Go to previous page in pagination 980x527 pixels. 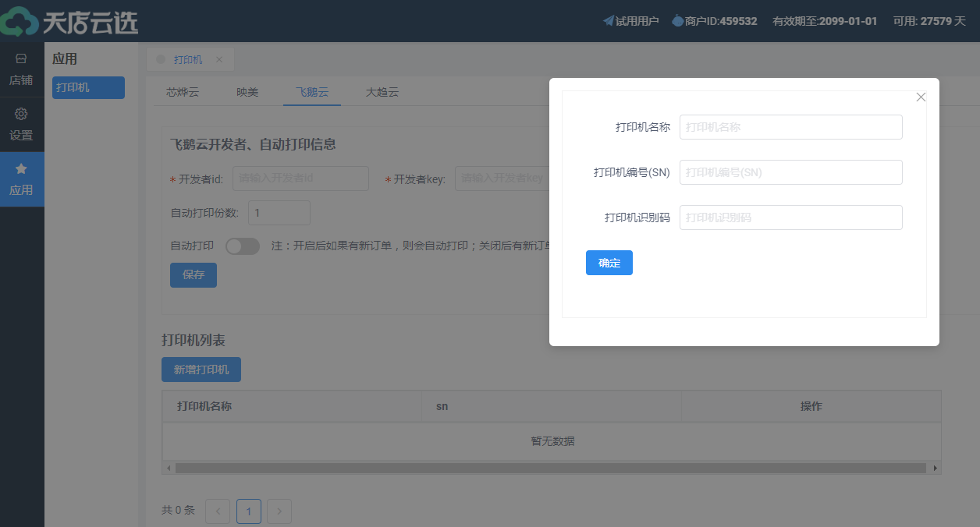click(218, 511)
